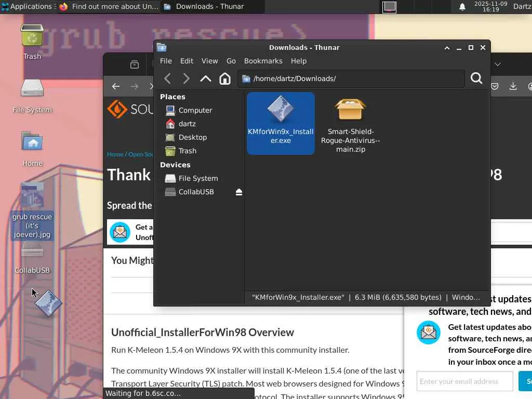Open Thunar Go menu
The width and height of the screenshot is (532, 399).
coord(231,61)
